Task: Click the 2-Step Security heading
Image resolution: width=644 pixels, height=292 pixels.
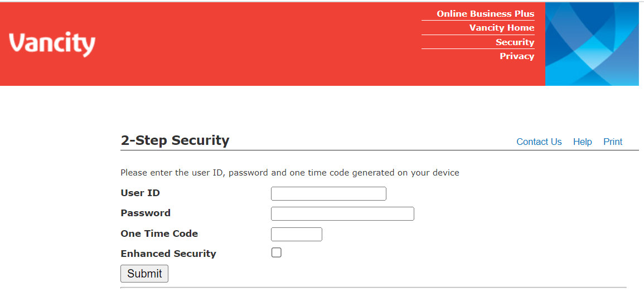Action: 175,140
